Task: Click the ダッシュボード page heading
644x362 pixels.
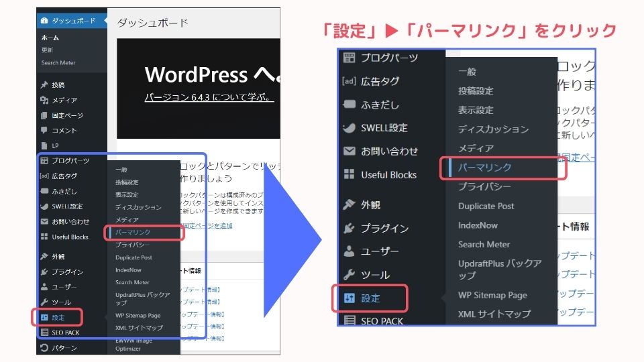Action: click(x=152, y=23)
